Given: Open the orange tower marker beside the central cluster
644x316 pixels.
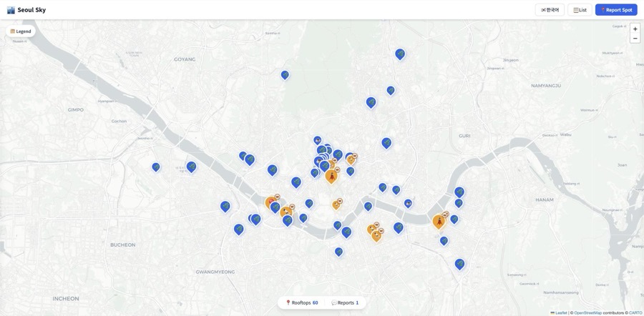Looking at the screenshot, I should pos(331,177).
